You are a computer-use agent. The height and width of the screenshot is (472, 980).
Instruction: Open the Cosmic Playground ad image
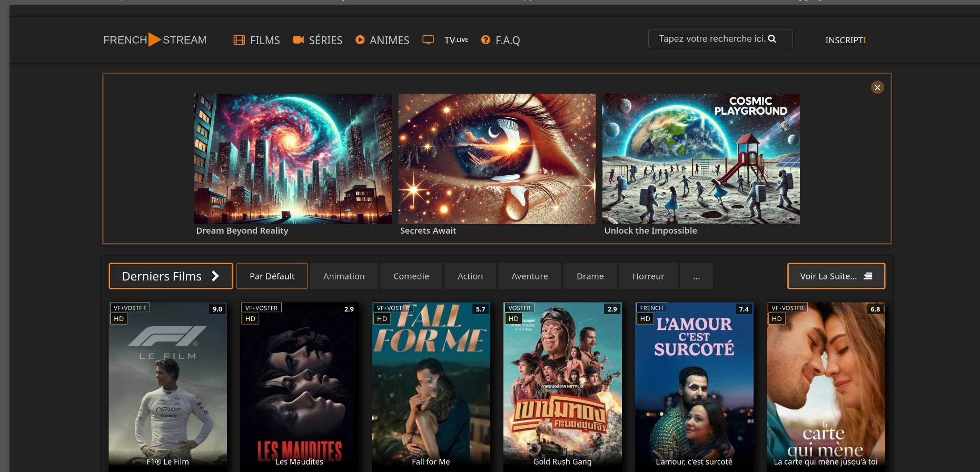(701, 159)
